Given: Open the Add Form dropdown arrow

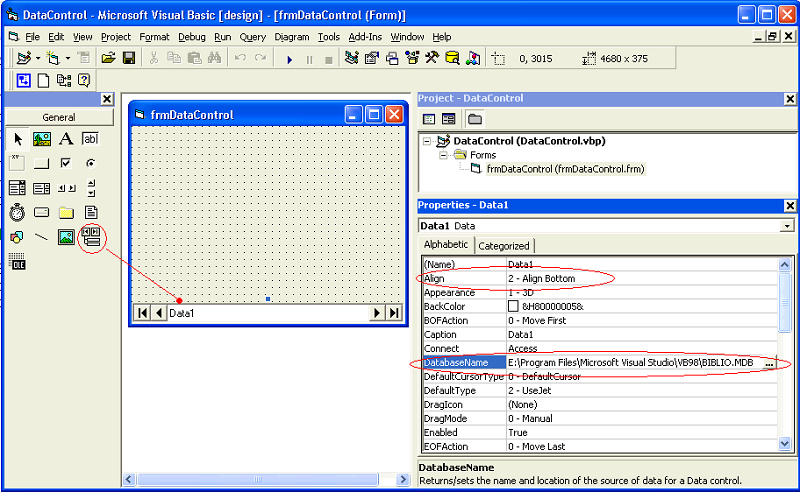Looking at the screenshot, I should (67, 59).
